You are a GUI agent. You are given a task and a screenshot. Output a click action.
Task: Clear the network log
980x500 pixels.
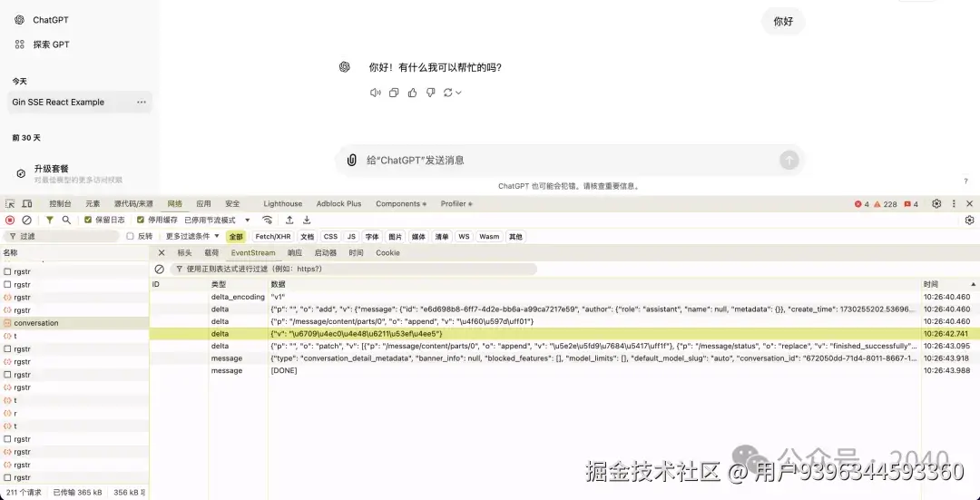tap(27, 220)
